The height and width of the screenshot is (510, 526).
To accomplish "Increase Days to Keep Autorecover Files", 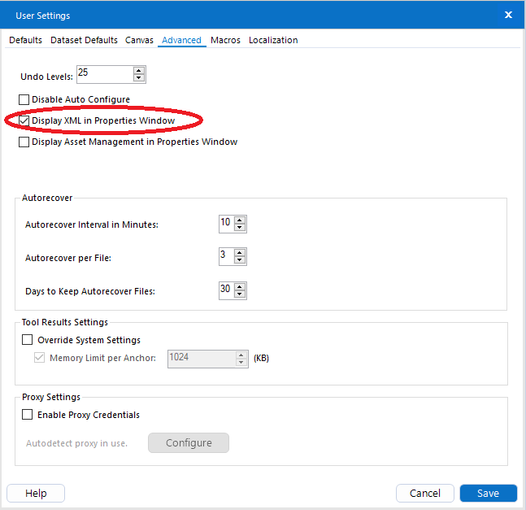I will coord(240,287).
